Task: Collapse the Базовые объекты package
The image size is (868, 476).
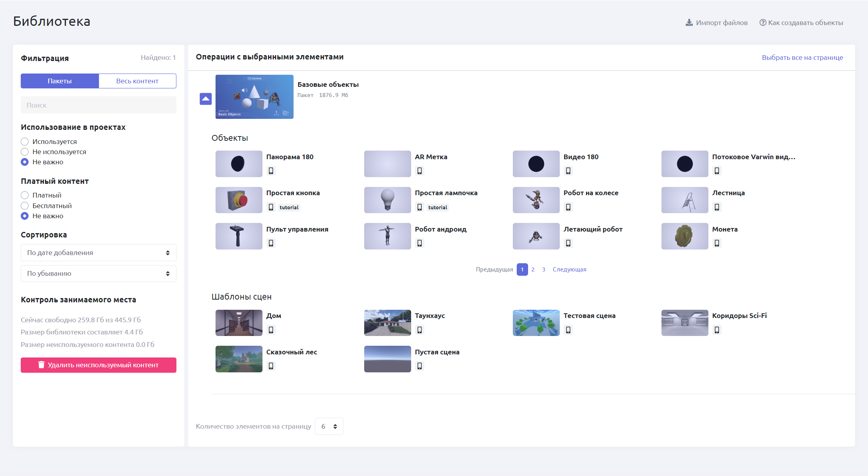Action: pos(206,99)
